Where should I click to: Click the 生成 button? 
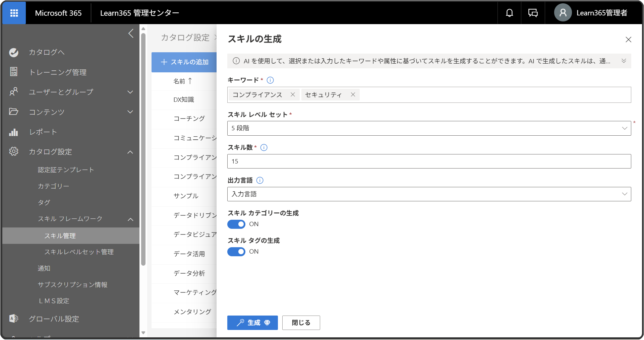coord(252,323)
